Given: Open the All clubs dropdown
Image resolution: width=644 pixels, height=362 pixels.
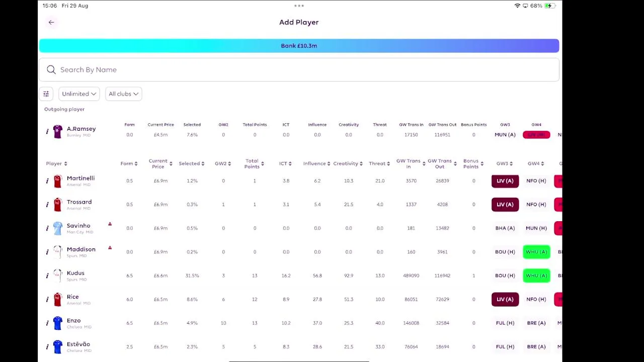Looking at the screenshot, I should (123, 94).
